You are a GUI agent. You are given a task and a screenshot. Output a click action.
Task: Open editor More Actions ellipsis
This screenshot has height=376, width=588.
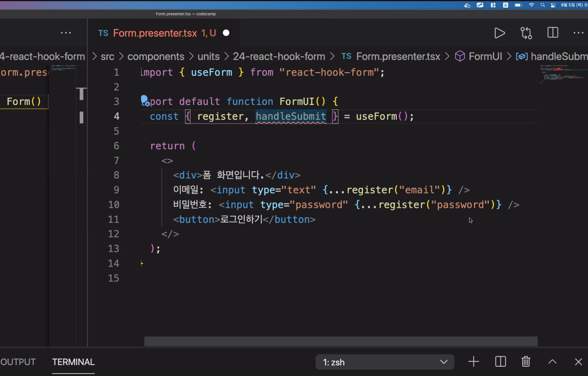(578, 33)
